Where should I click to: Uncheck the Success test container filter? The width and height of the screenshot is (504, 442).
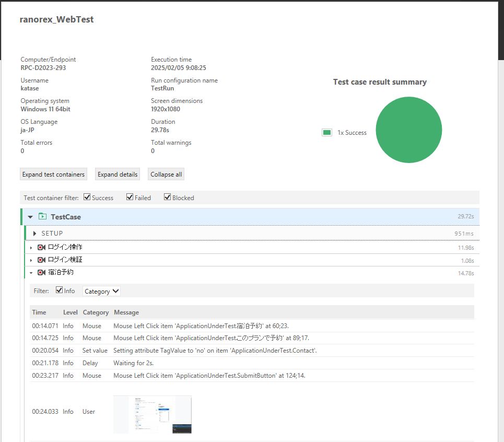(87, 197)
